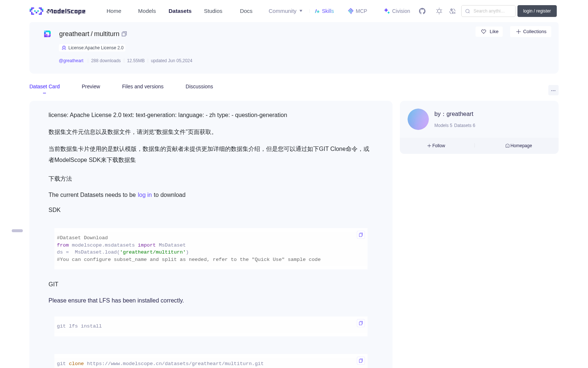
Task: Click the git clone URL code line
Action: pyautogui.click(x=160, y=364)
